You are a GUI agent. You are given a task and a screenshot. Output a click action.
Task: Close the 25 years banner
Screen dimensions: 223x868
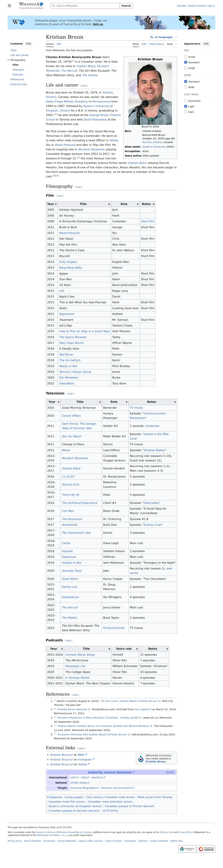click(213, 18)
